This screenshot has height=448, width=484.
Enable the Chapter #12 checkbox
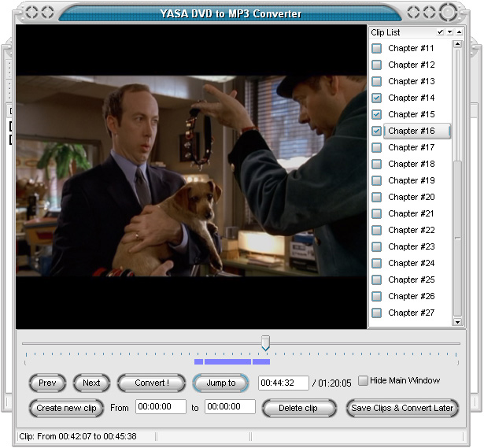377,65
